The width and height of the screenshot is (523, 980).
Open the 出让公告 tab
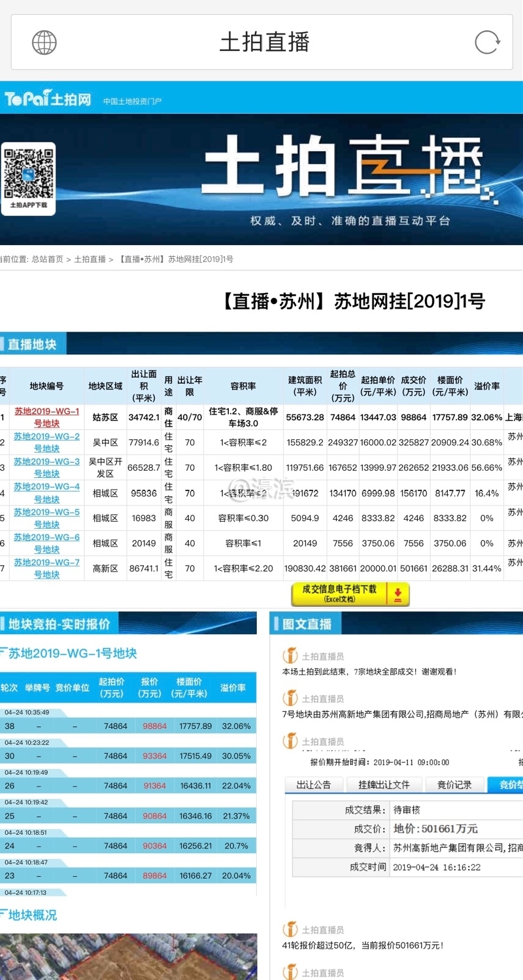point(314,785)
